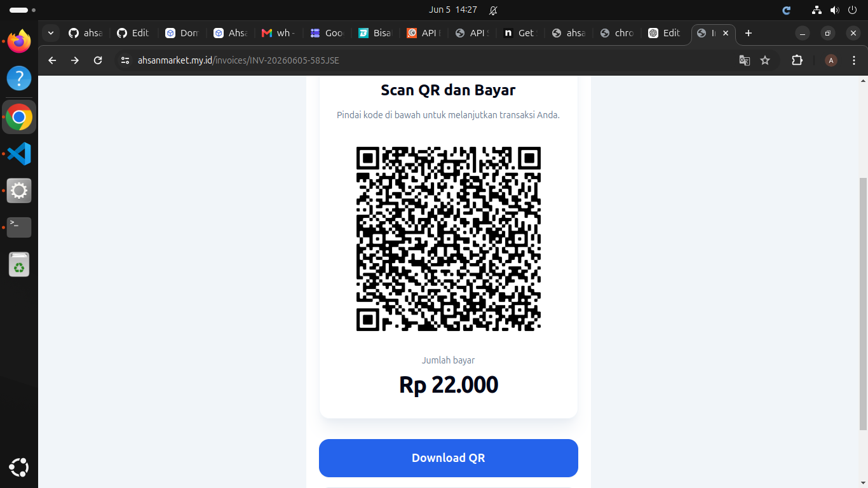View site information icon beside the URL
868x488 pixels.
(125, 60)
